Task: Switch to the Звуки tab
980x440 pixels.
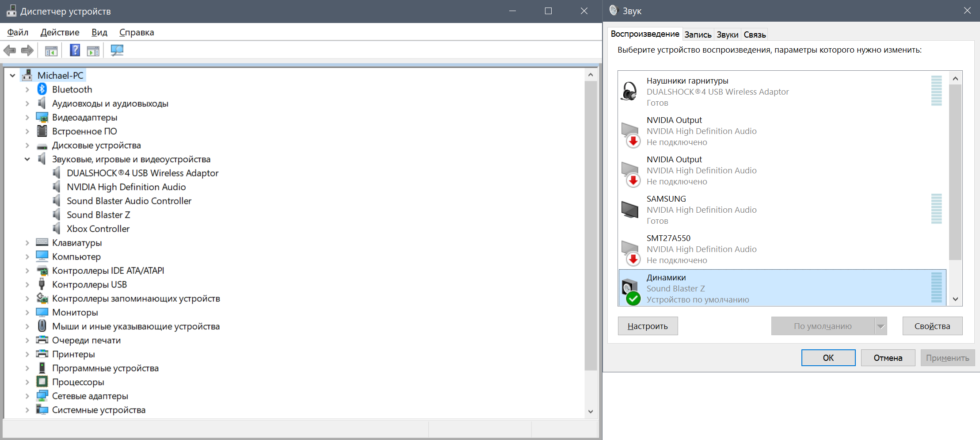Action: coord(728,34)
